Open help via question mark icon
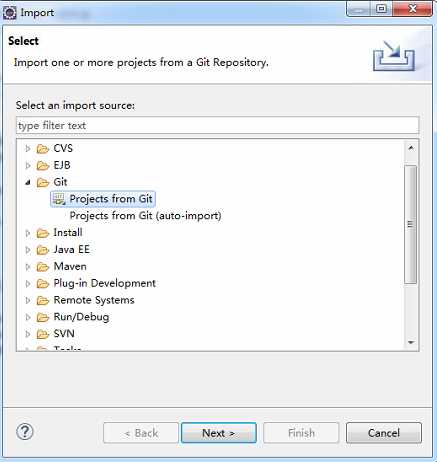This screenshot has width=437, height=462. click(x=25, y=432)
